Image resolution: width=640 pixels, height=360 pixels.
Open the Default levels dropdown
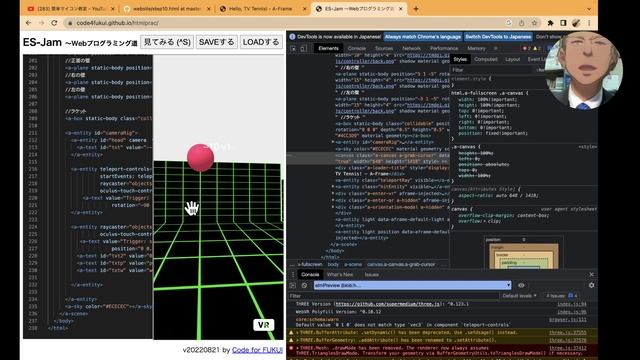[519, 296]
